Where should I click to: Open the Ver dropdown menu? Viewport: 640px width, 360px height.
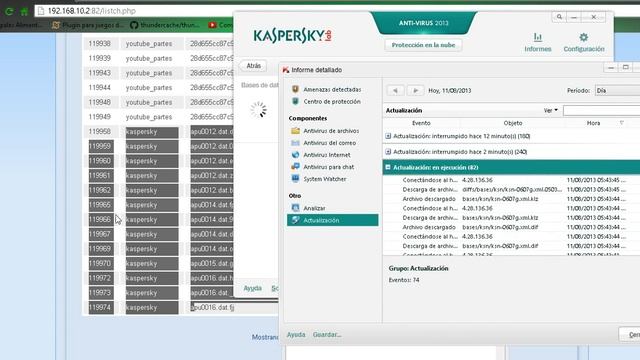tap(551, 110)
